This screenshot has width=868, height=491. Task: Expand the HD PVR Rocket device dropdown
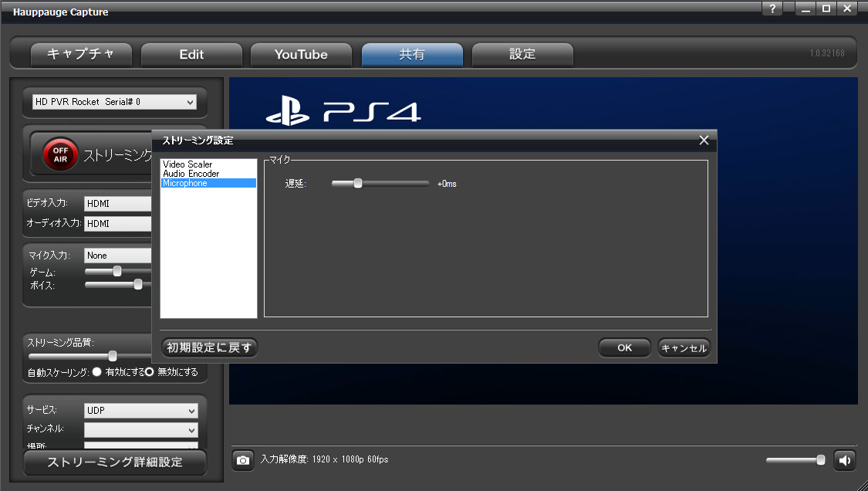(114, 102)
